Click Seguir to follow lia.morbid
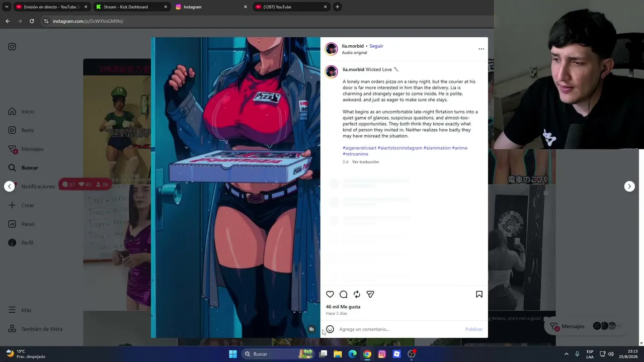This screenshot has height=362, width=644. tap(376, 46)
